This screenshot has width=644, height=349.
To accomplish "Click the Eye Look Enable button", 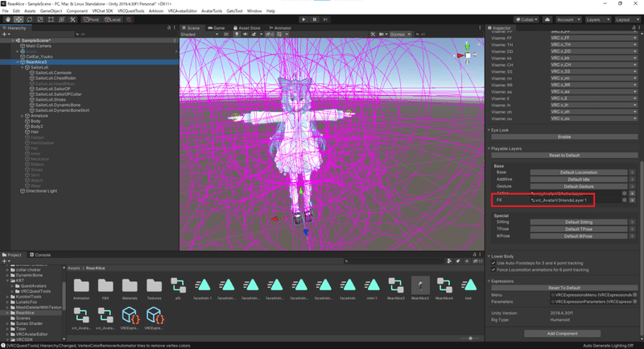I will [x=564, y=137].
